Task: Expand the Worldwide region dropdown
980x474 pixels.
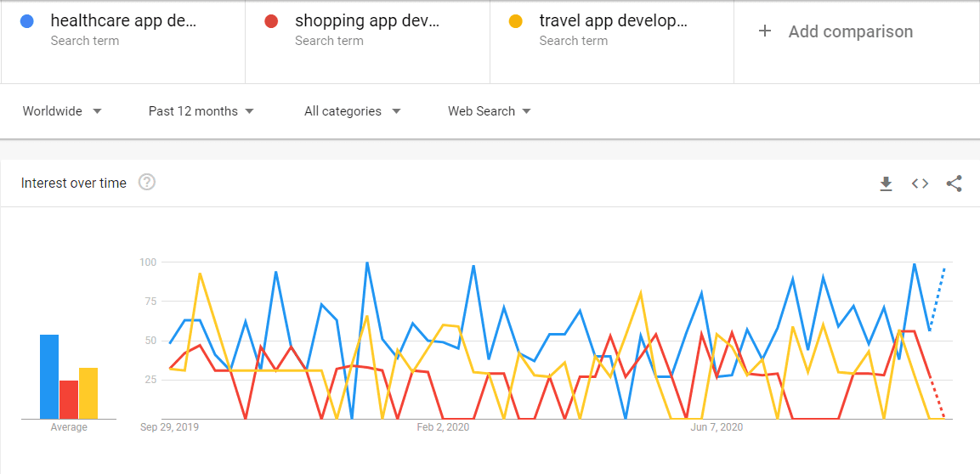Action: pos(62,111)
